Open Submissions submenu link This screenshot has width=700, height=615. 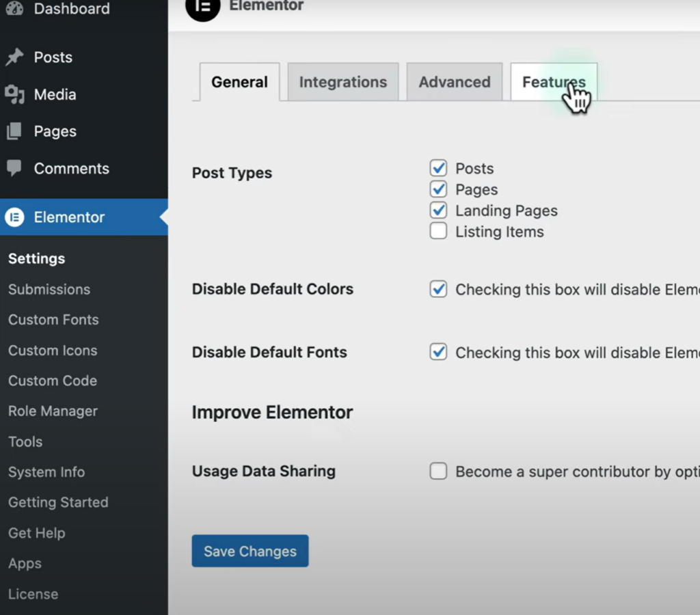[x=49, y=289]
